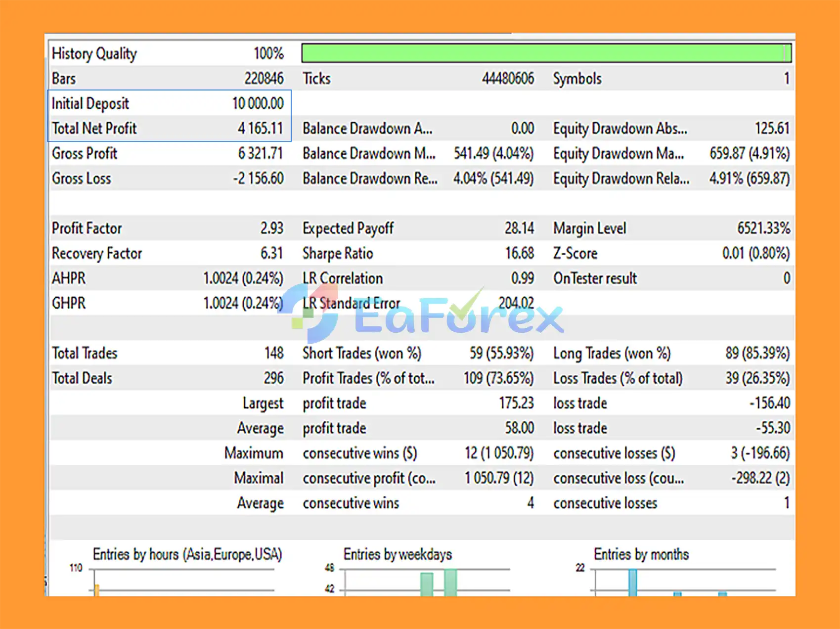This screenshot has height=629, width=840.
Task: Select the Profit Factor row label
Action: pos(87,228)
